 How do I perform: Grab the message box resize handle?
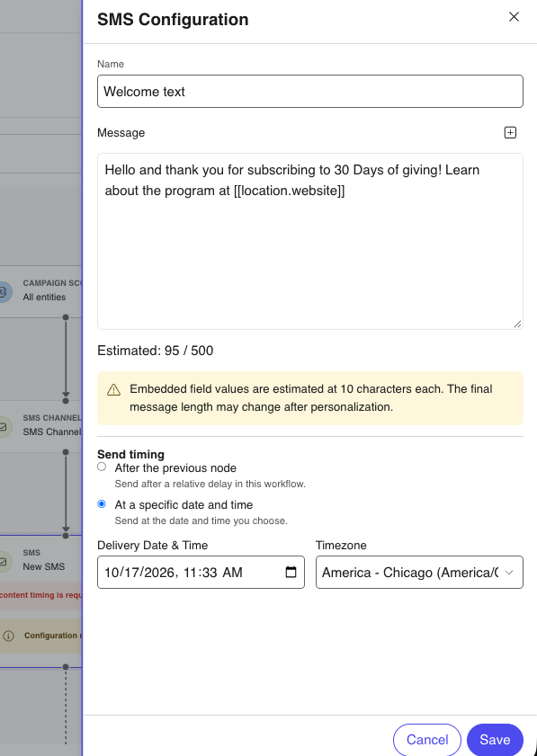coord(517,324)
